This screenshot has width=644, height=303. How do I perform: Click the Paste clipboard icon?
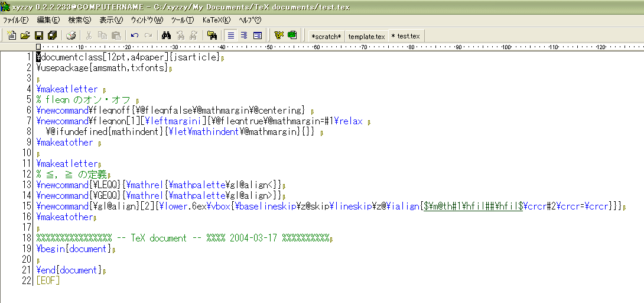tap(116, 36)
